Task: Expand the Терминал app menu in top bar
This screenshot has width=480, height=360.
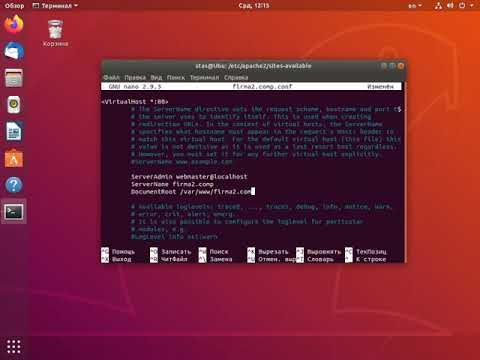Action: (x=55, y=6)
